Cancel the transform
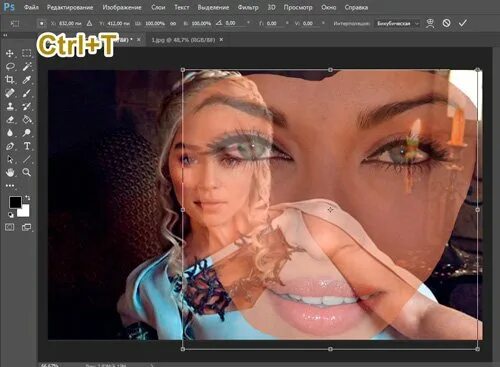This screenshot has width=500, height=367. tap(446, 23)
